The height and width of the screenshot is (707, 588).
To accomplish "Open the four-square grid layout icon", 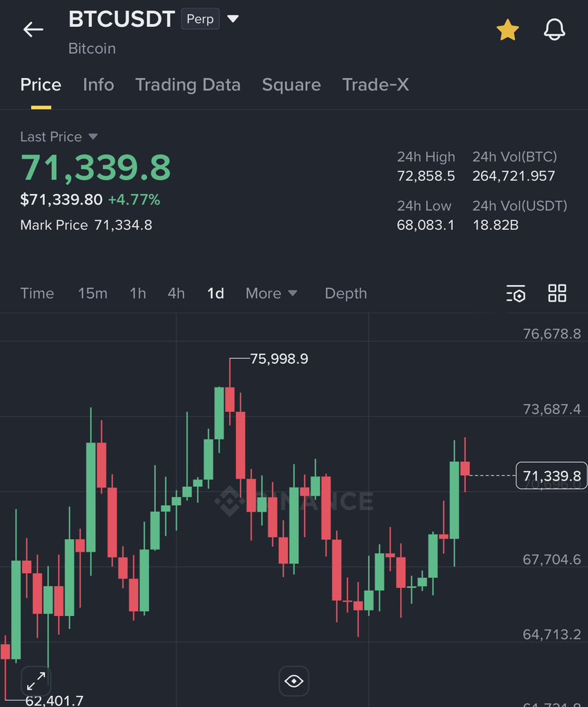I will [x=557, y=293].
